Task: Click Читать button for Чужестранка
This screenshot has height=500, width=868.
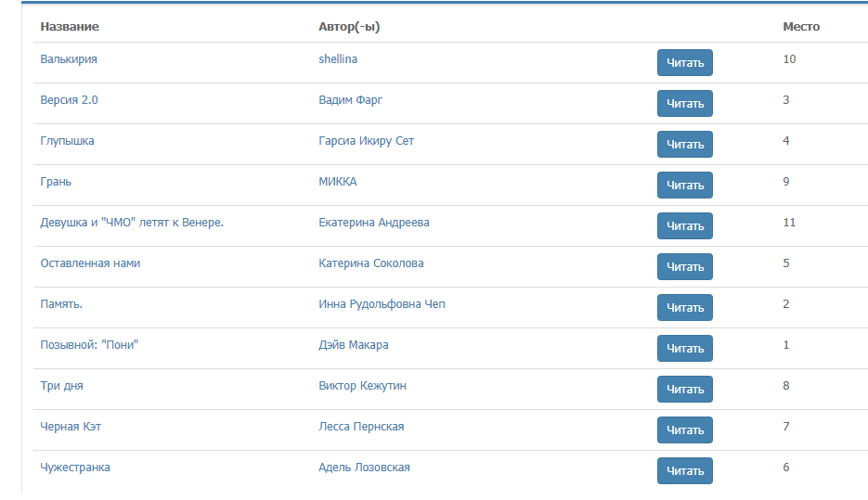Action: coord(684,471)
